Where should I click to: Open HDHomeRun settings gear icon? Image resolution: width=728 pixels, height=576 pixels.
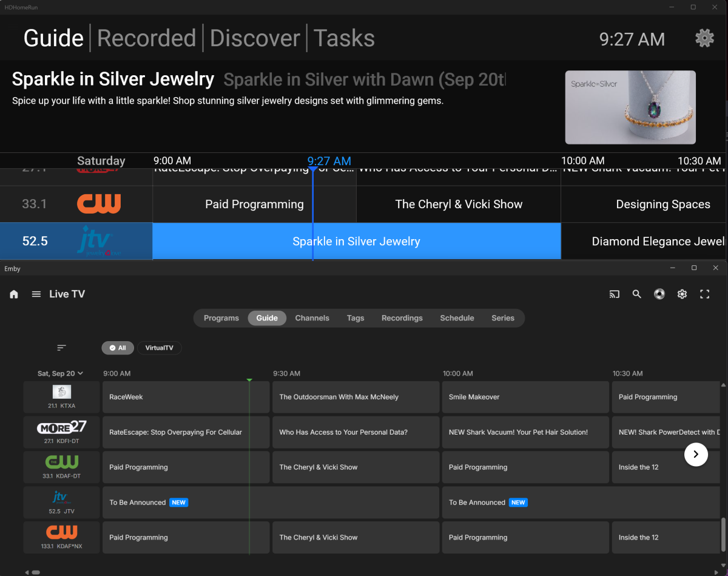704,38
